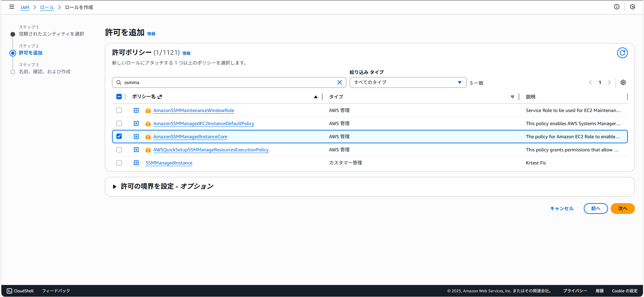Click 次へ button
Screen dimensions: 644x297
(622, 209)
